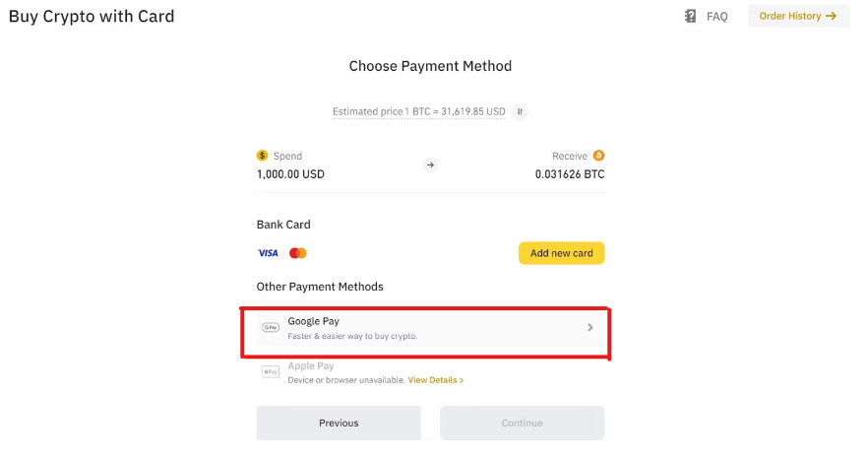Select Google Pay payment method
This screenshot has height=459, width=868.
[x=431, y=328]
